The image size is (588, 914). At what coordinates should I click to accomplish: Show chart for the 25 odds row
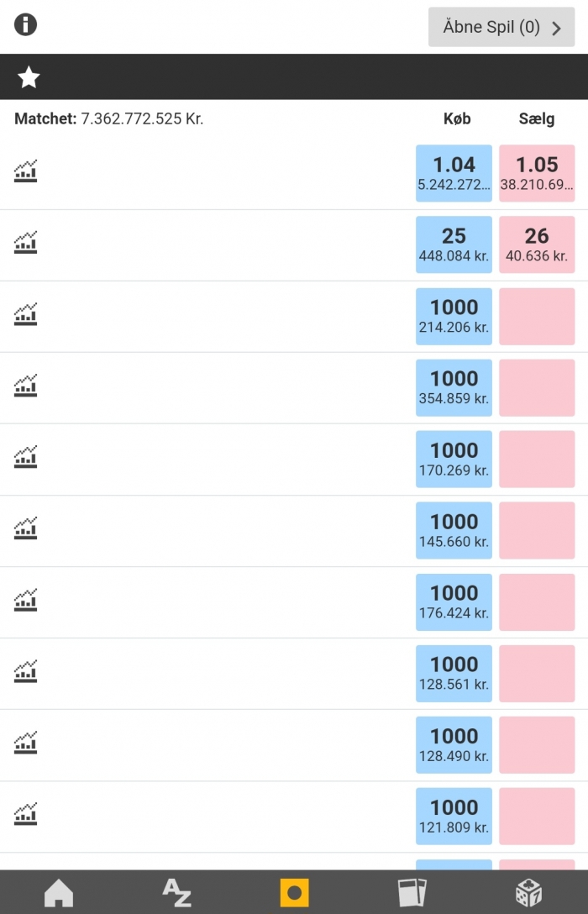click(x=26, y=243)
